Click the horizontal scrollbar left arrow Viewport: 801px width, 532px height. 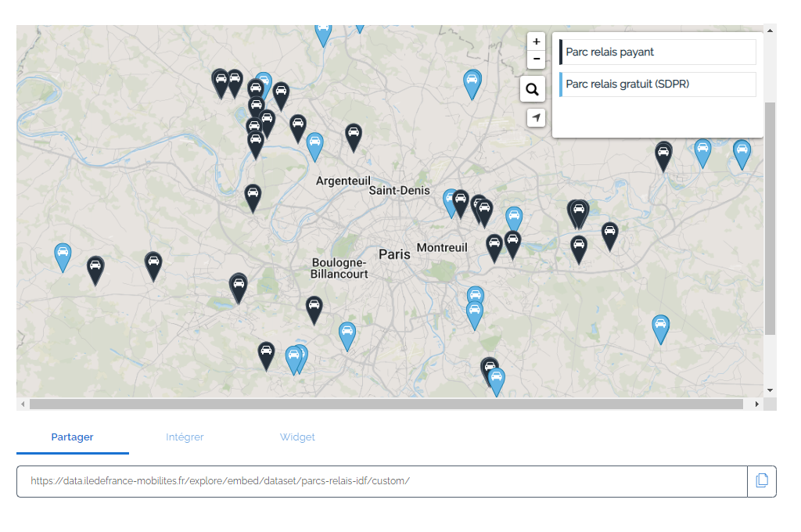[23, 404]
